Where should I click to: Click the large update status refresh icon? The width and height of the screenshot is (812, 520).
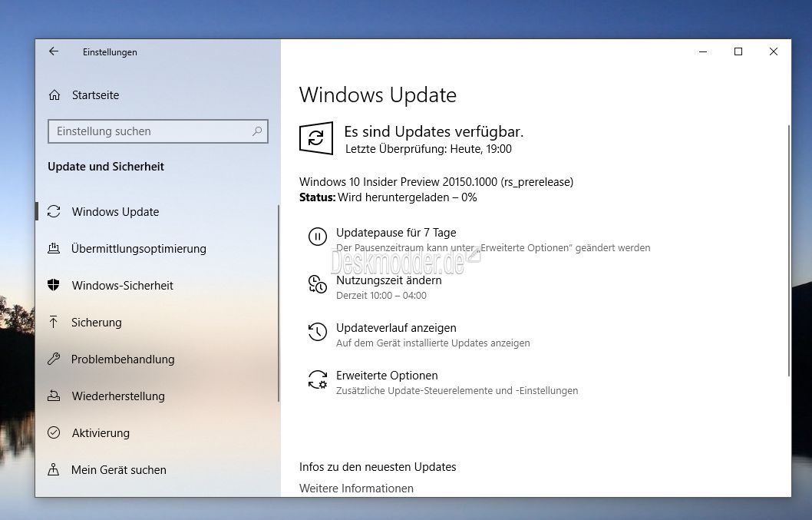(316, 138)
